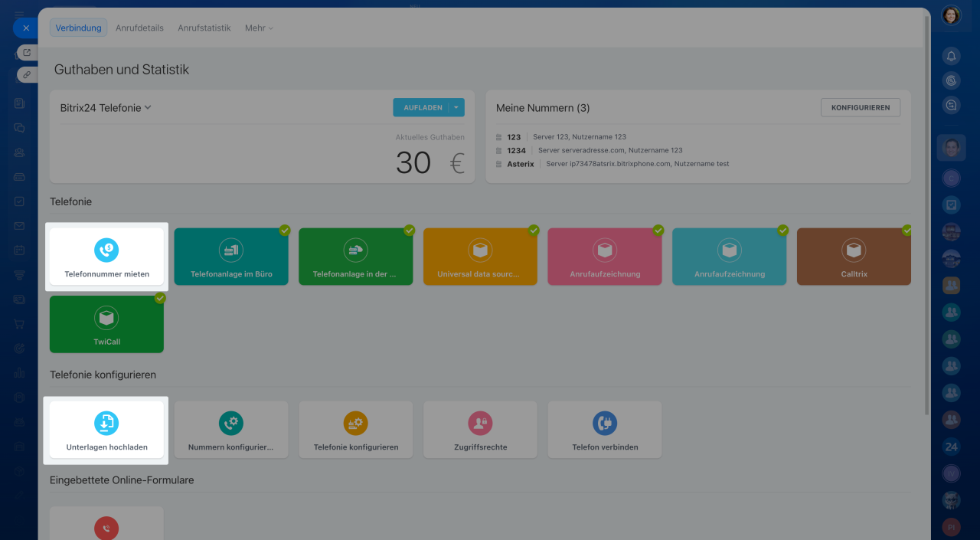Click the notification bell icon
Image resolution: width=980 pixels, height=540 pixels.
(x=951, y=56)
